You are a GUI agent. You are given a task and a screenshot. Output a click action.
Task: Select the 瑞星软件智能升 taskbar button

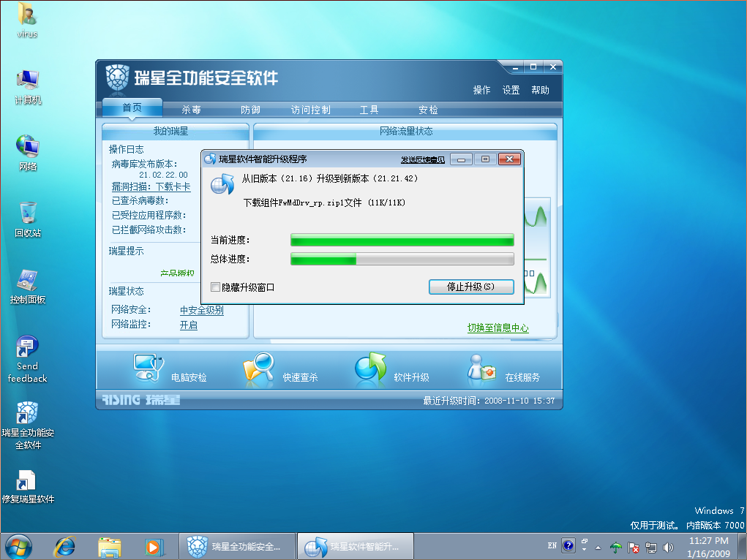[x=356, y=547]
